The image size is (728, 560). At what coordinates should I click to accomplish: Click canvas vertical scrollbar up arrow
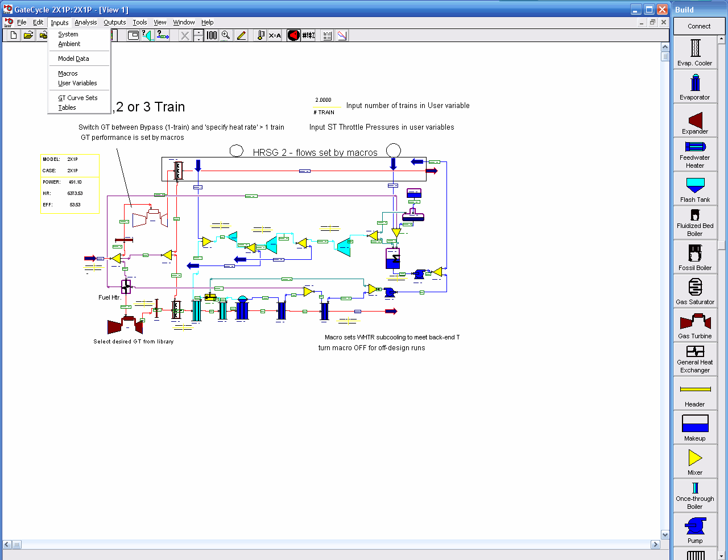point(665,47)
